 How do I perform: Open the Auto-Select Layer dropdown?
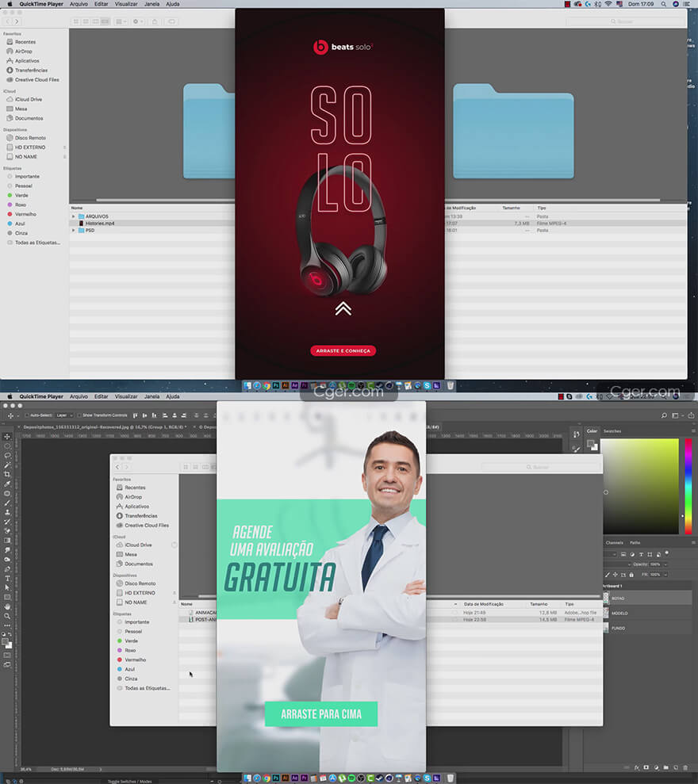(64, 415)
